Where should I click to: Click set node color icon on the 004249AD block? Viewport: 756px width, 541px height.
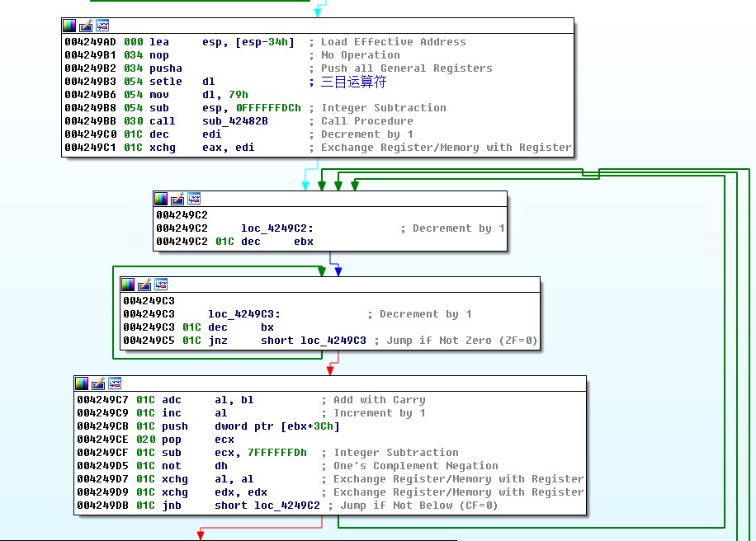[69, 26]
